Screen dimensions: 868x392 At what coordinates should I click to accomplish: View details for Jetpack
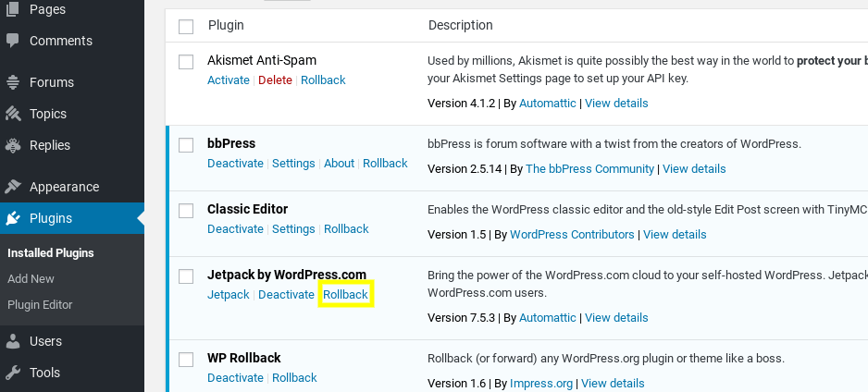pyautogui.click(x=616, y=318)
